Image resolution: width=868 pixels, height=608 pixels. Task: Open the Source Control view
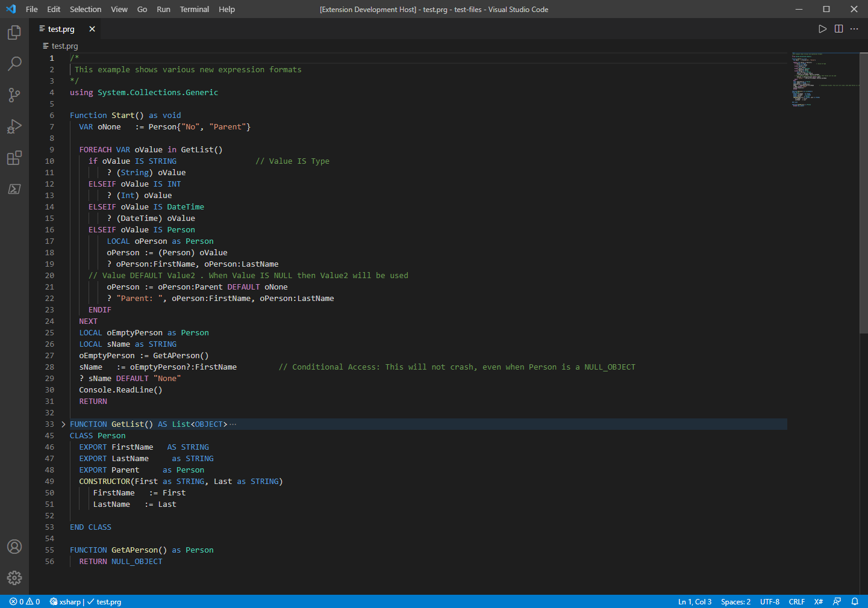[14, 95]
